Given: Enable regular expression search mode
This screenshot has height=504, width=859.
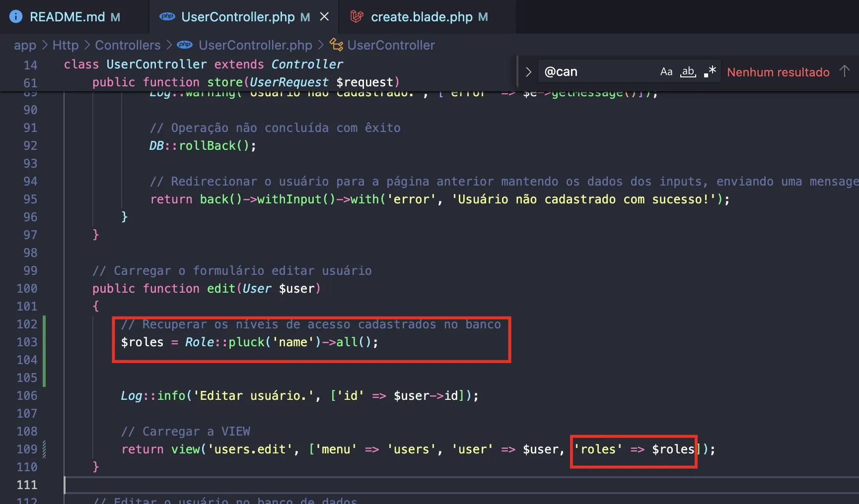Looking at the screenshot, I should (x=710, y=71).
